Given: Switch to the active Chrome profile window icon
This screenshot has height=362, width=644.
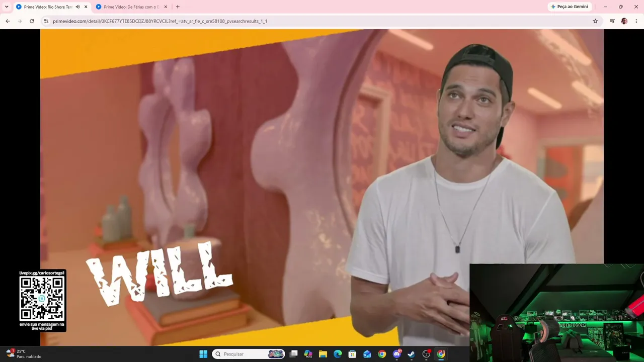Looking at the screenshot, I should click(x=441, y=354).
